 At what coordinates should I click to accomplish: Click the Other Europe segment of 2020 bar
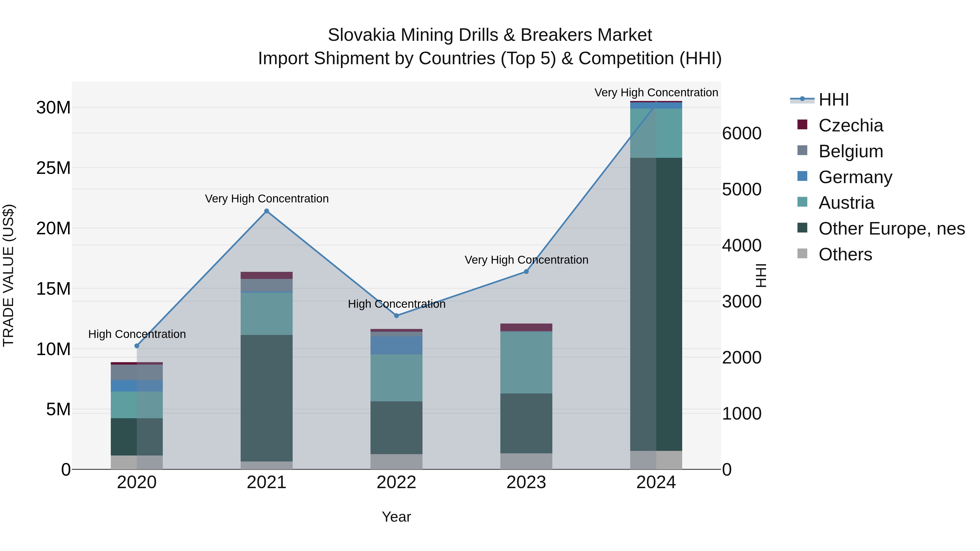pos(137,437)
